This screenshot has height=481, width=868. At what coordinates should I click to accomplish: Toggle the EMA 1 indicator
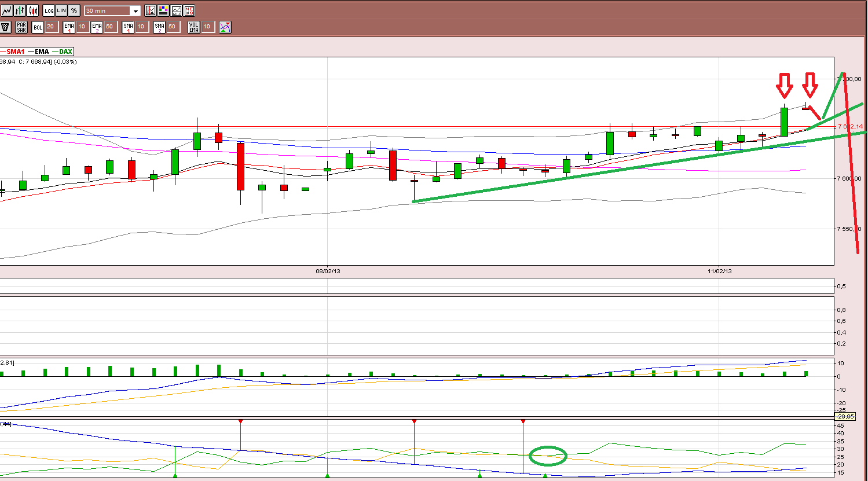pos(69,27)
